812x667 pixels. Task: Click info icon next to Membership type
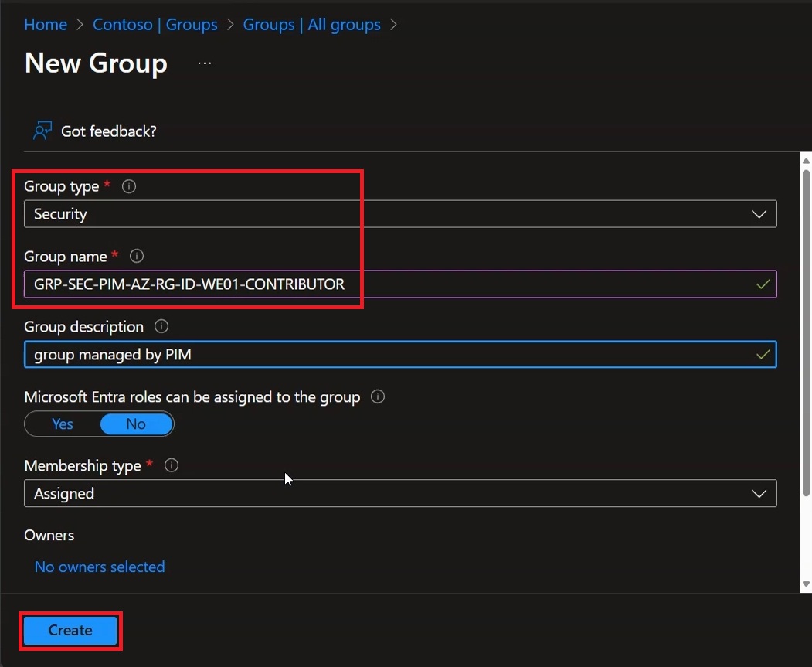[172, 465]
